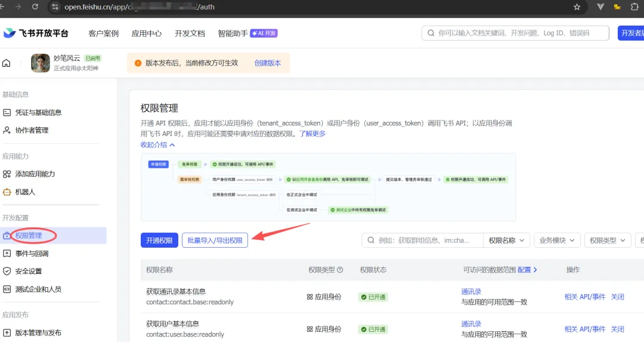644x342 pixels.
Task: Bookmark this page with the star icon
Action: coord(577,7)
